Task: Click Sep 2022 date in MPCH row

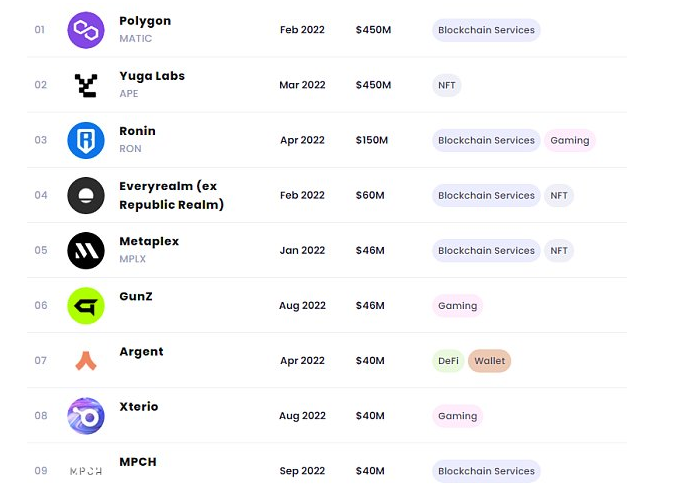Action: click(x=302, y=471)
